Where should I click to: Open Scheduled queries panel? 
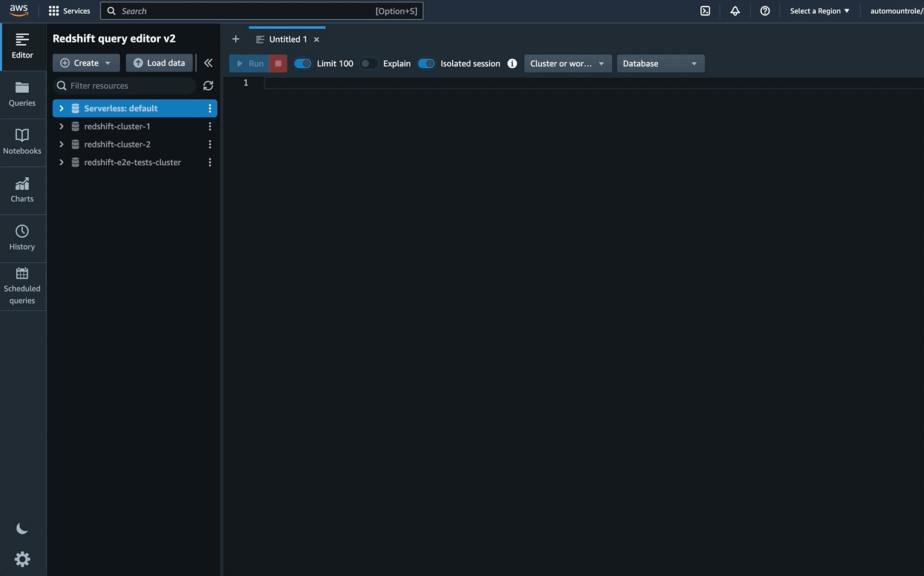(23, 286)
